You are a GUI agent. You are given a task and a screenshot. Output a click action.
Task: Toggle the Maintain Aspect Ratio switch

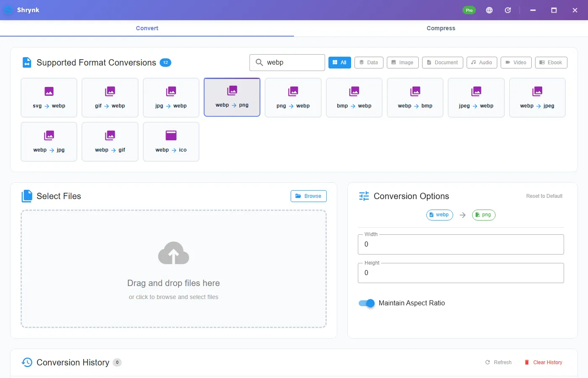[367, 303]
